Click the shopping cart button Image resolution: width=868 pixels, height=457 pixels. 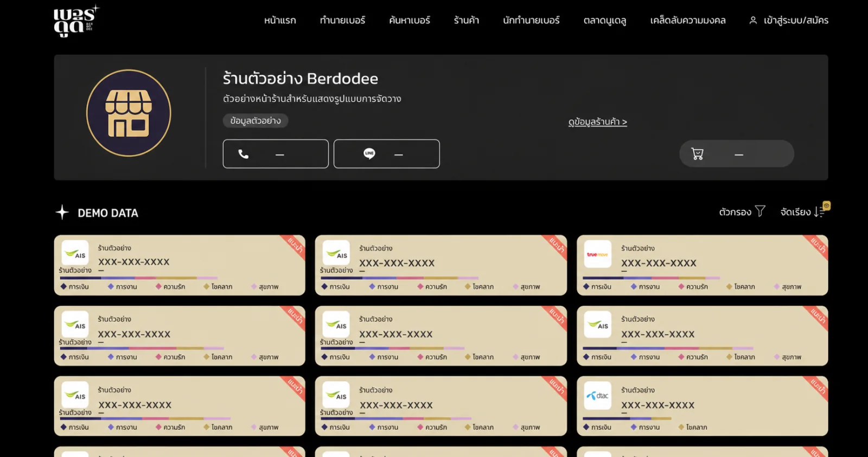coord(737,154)
